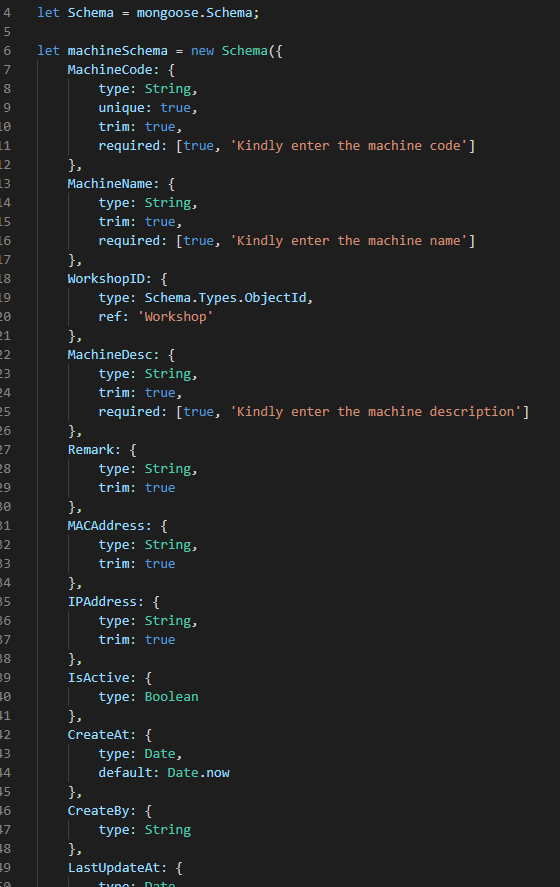Viewport: 560px width, 887px height.
Task: Click the 'Kindly enter the machine code' string
Action: [x=348, y=145]
